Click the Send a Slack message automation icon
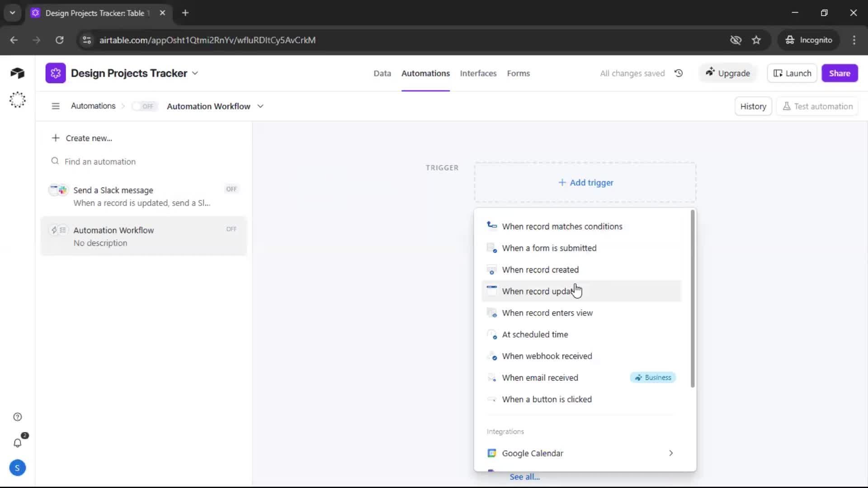Screen dimensions: 868x488 click(58, 190)
